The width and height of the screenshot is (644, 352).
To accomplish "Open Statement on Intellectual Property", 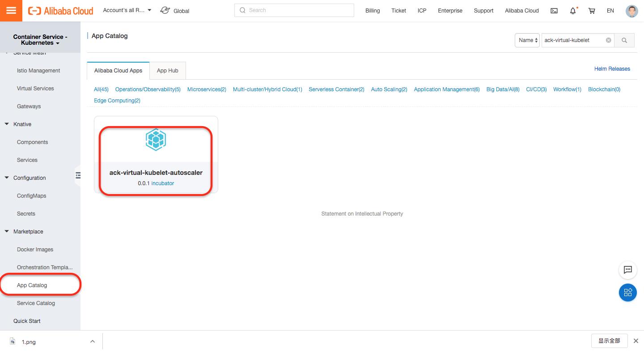I will 362,214.
